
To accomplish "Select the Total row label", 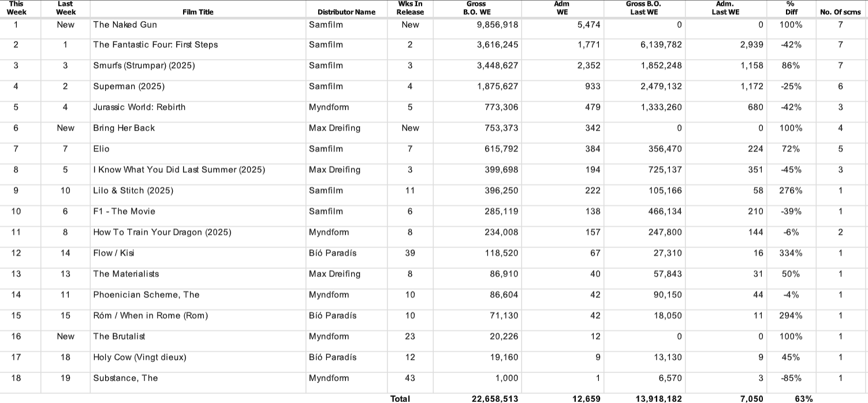I will (x=400, y=398).
